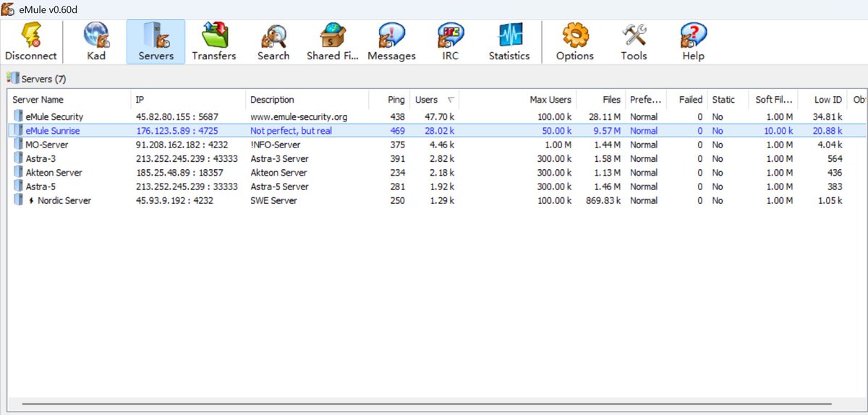Sort by the Static column header

pyautogui.click(x=726, y=100)
